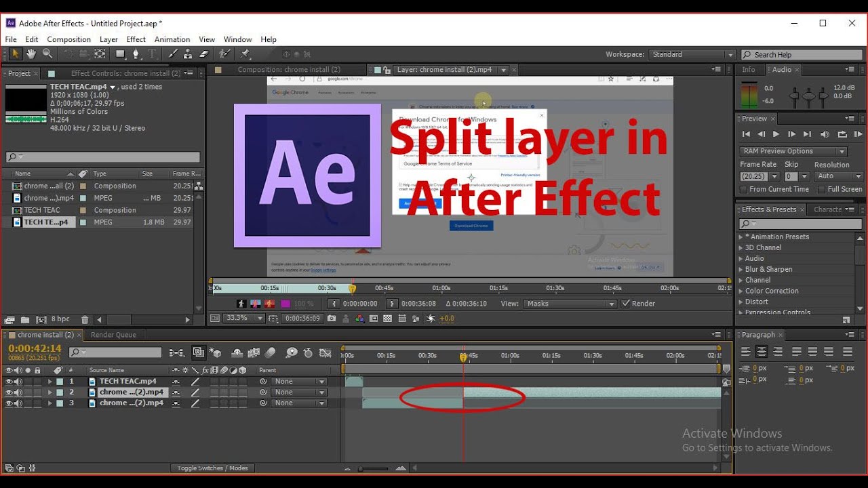Open the Effect menu
This screenshot has height=488, width=868.
point(136,39)
